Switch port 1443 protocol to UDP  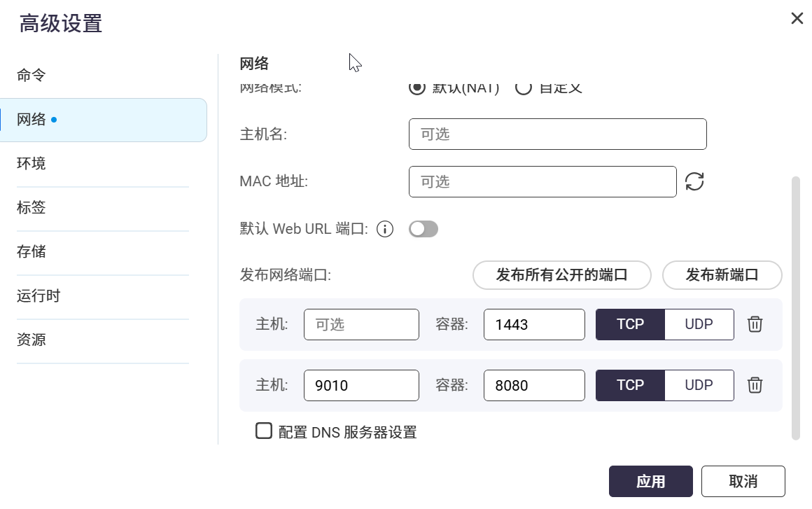pyautogui.click(x=699, y=324)
